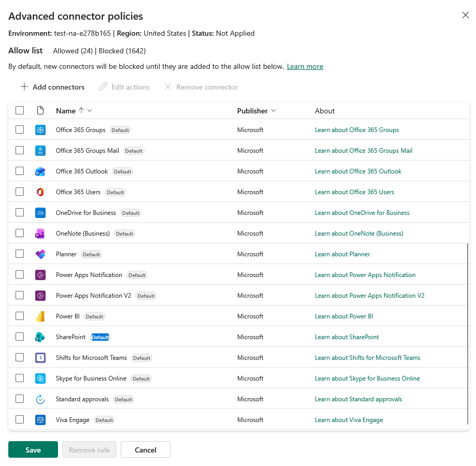Select the Planner row checkbox

tap(20, 254)
